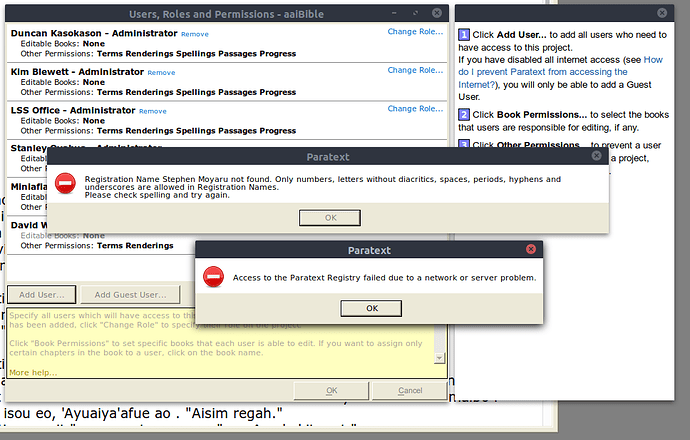Click step 1 number icon in help panel

(464, 35)
